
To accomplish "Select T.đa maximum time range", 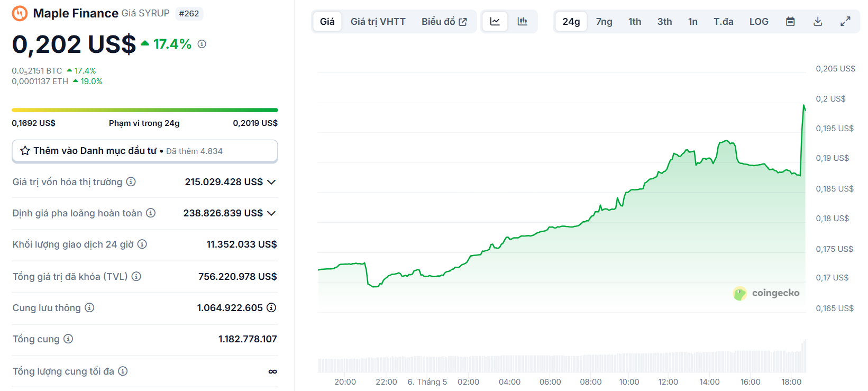I will pyautogui.click(x=724, y=22).
